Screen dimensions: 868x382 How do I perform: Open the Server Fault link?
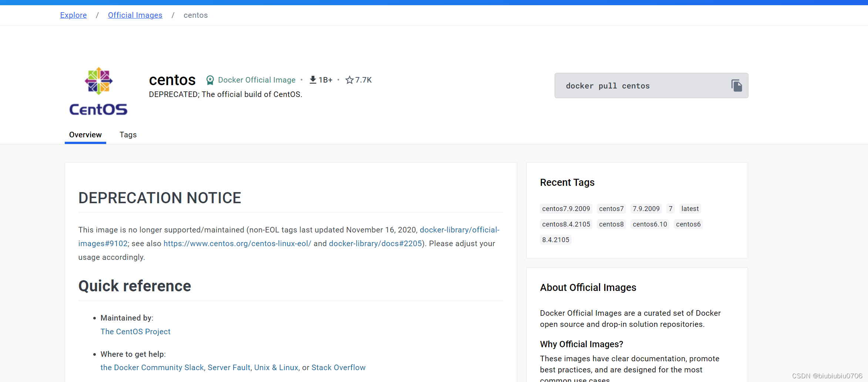(x=229, y=367)
